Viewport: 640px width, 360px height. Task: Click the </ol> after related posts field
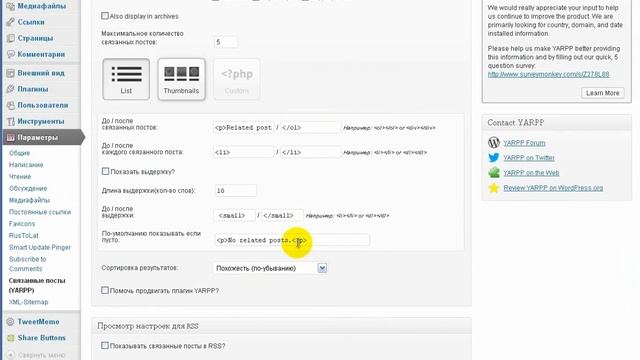pos(311,127)
